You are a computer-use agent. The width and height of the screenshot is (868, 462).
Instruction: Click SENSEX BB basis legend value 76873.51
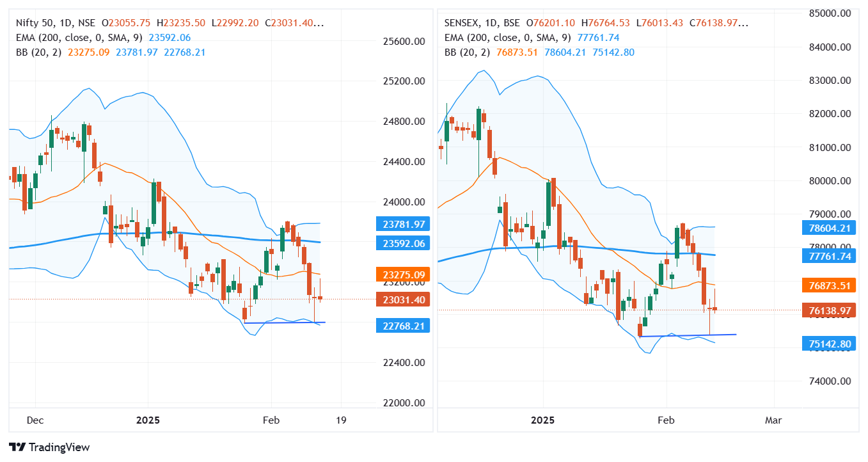517,52
